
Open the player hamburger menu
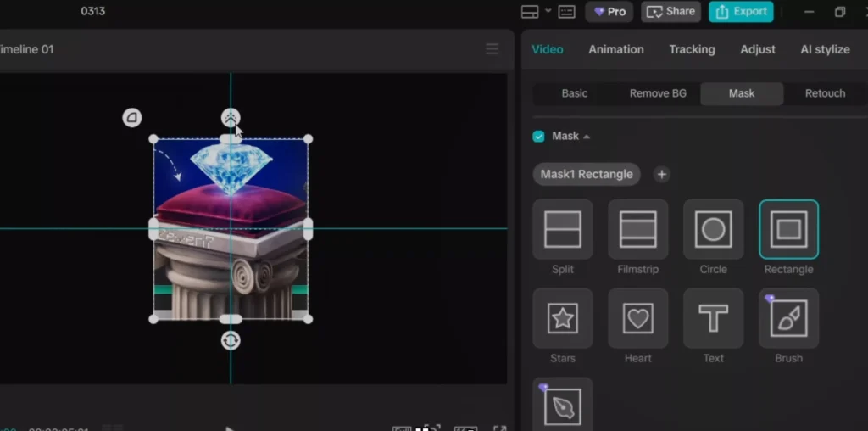(x=492, y=49)
